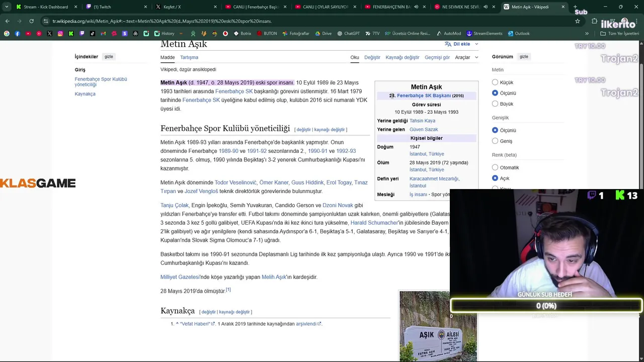Jump to the Kaynakça section in contents
This screenshot has height=362, width=644.
(85, 94)
